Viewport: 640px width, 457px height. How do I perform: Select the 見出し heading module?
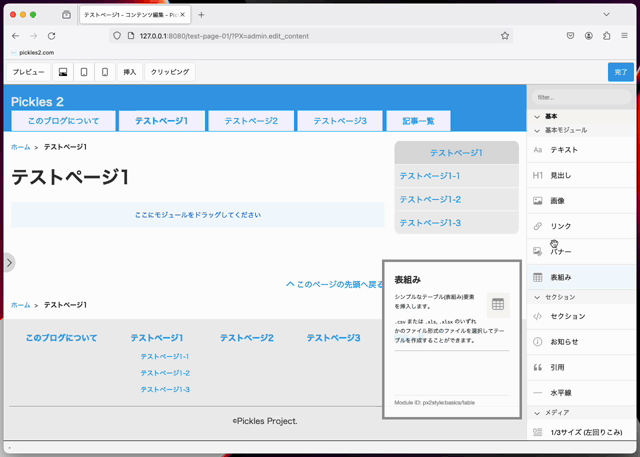coord(561,175)
